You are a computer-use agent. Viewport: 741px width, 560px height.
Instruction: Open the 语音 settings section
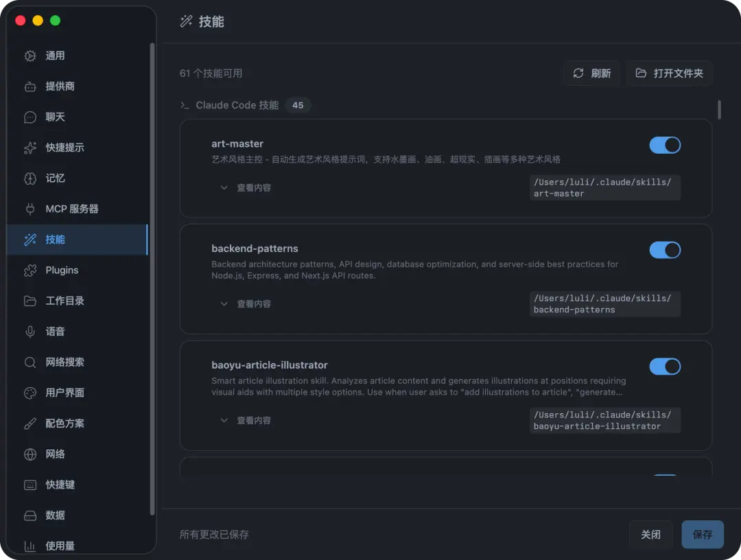click(x=78, y=331)
